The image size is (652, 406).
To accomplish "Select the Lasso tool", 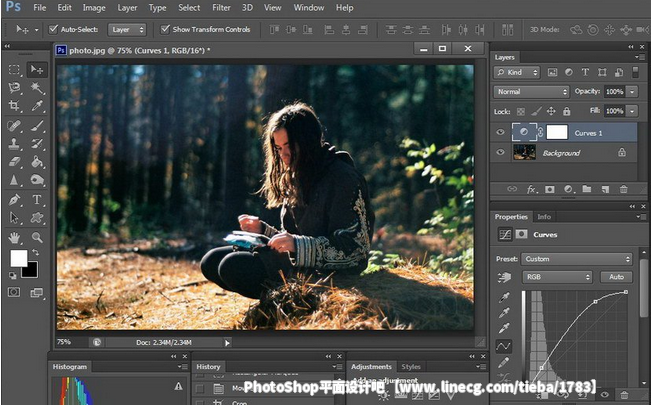I will point(14,88).
